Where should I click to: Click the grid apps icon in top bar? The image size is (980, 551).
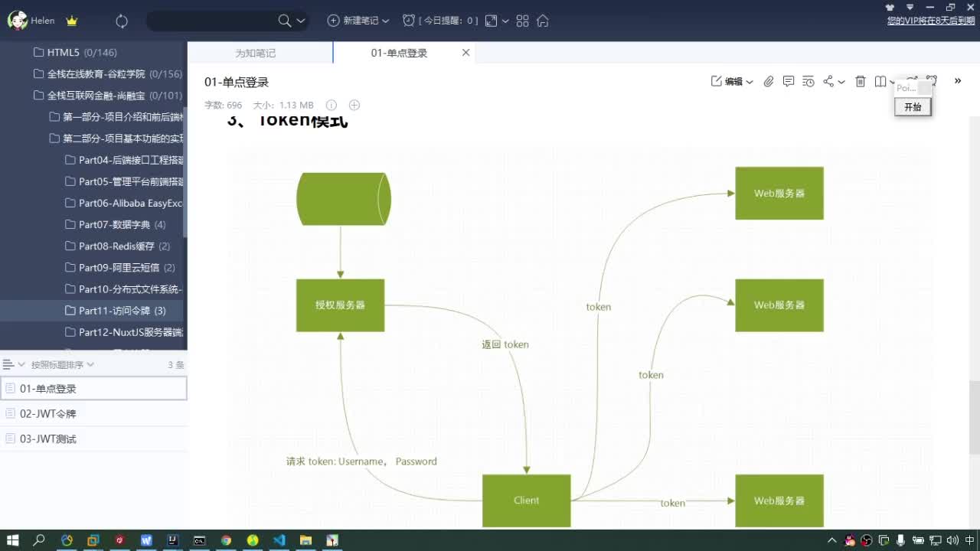(523, 21)
